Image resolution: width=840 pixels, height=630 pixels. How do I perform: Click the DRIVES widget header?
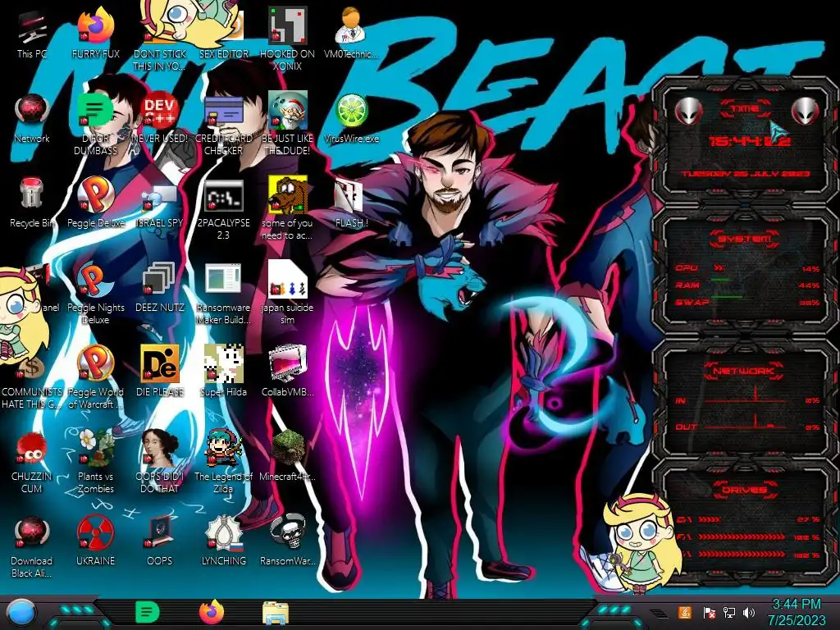click(x=745, y=490)
